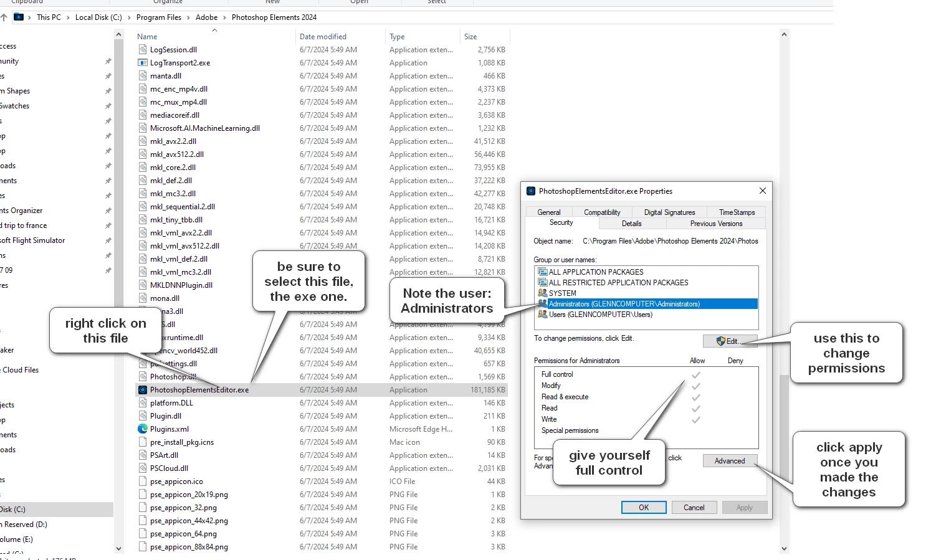Click the navigation pane scroll down arrow
Viewport: 936px width, 560px height.
point(119,548)
